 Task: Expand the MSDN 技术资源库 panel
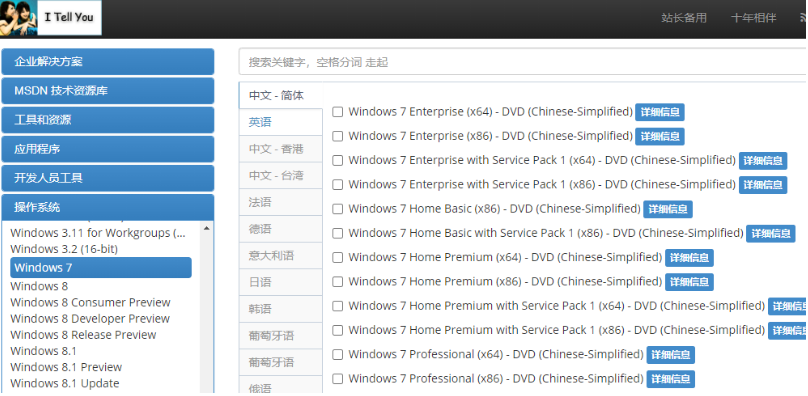(108, 91)
